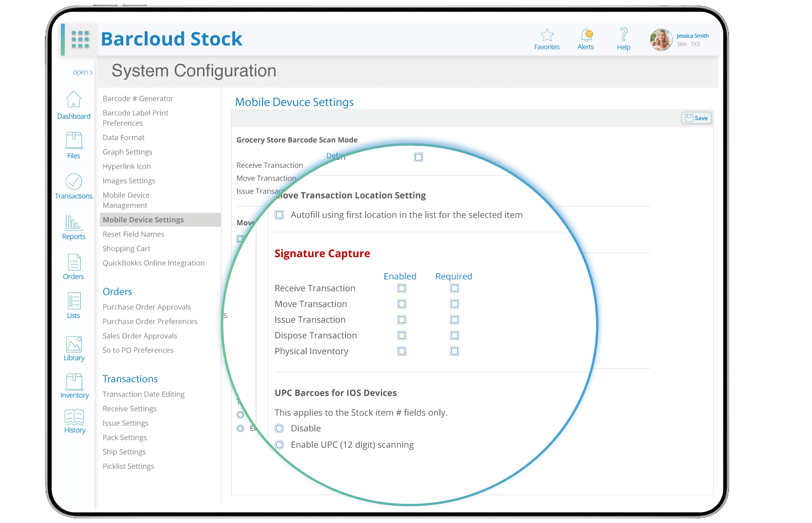Screen dimensions: 812x523
Task: Open Graph Settings
Action: [127, 152]
